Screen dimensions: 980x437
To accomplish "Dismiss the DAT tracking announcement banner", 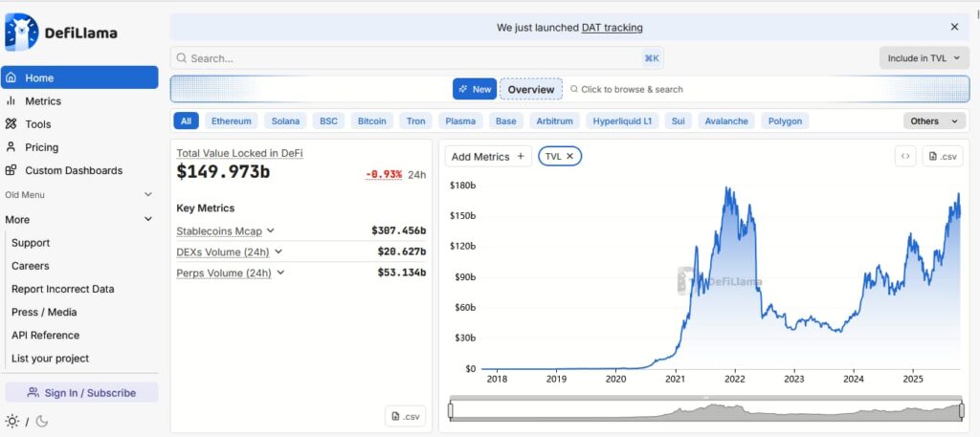I will pyautogui.click(x=954, y=28).
